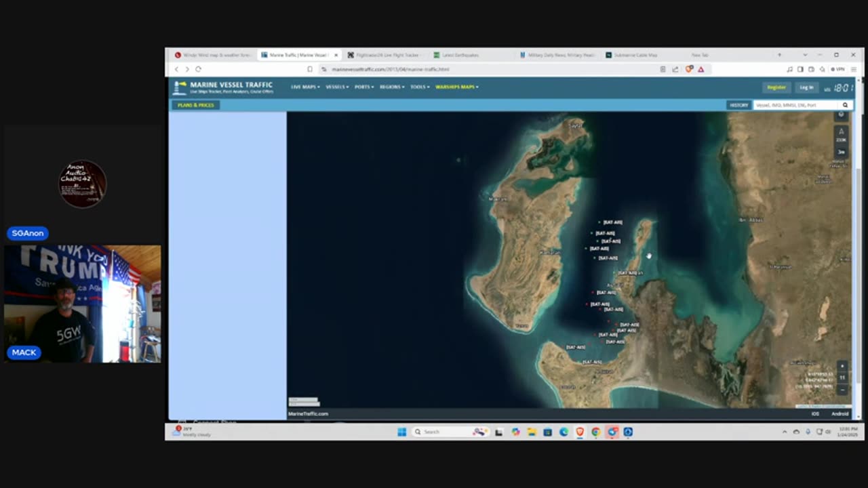Open the Brave browser taskbar icon
The width and height of the screenshot is (868, 488).
(580, 432)
